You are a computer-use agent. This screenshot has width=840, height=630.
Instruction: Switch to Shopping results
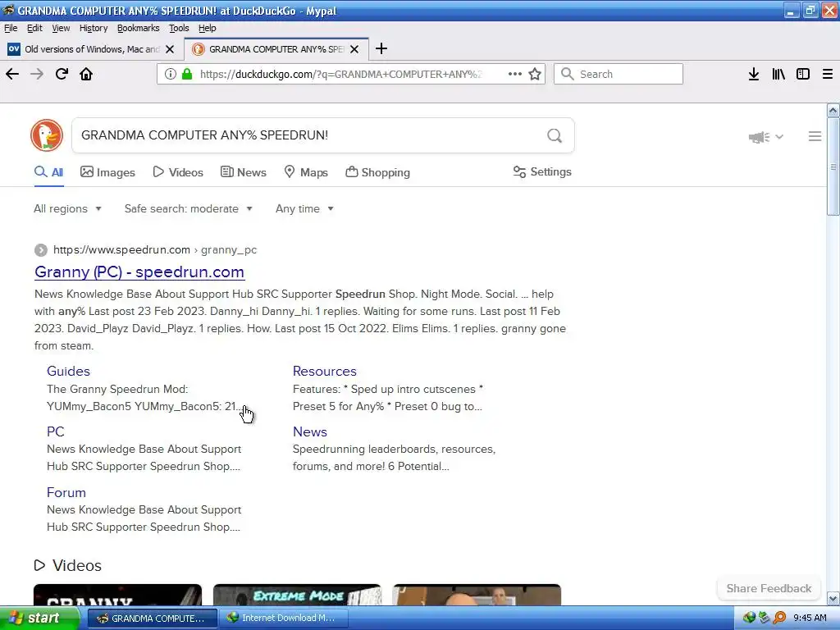(377, 172)
